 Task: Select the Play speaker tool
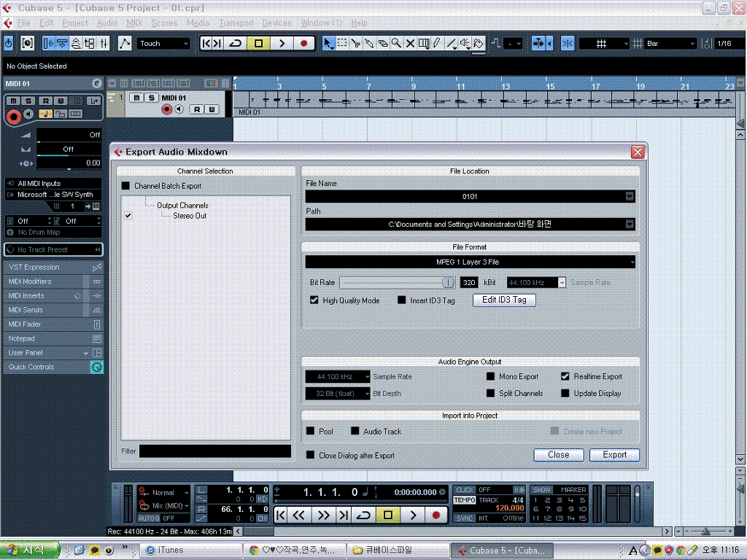coord(465,43)
